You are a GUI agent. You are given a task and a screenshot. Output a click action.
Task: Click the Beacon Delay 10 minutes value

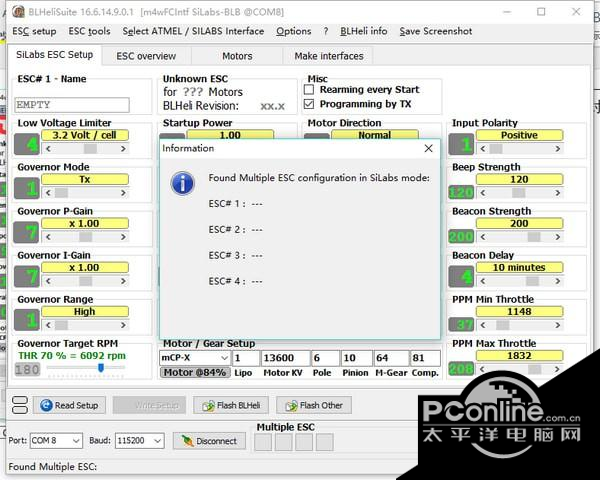click(519, 268)
